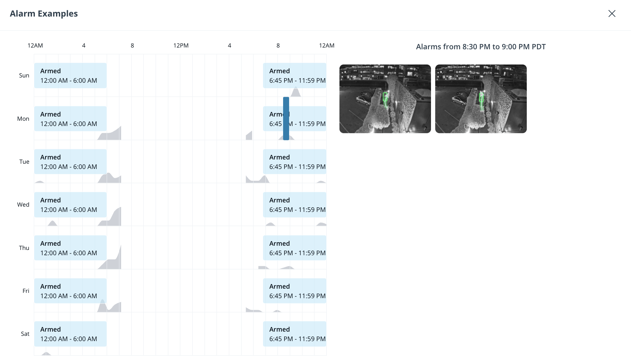The height and width of the screenshot is (364, 631).
Task: Select Sunday's 12:00 AM - 6:00 AM armed block
Action: pyautogui.click(x=70, y=75)
